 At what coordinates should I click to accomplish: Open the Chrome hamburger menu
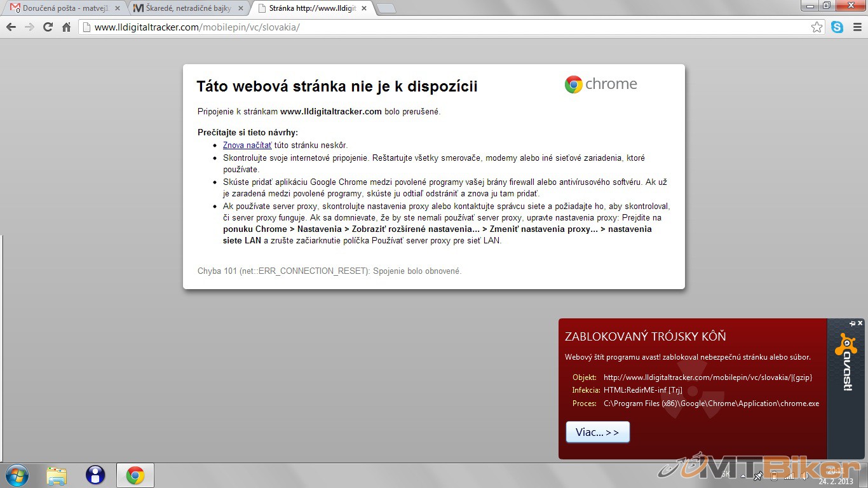click(x=857, y=27)
